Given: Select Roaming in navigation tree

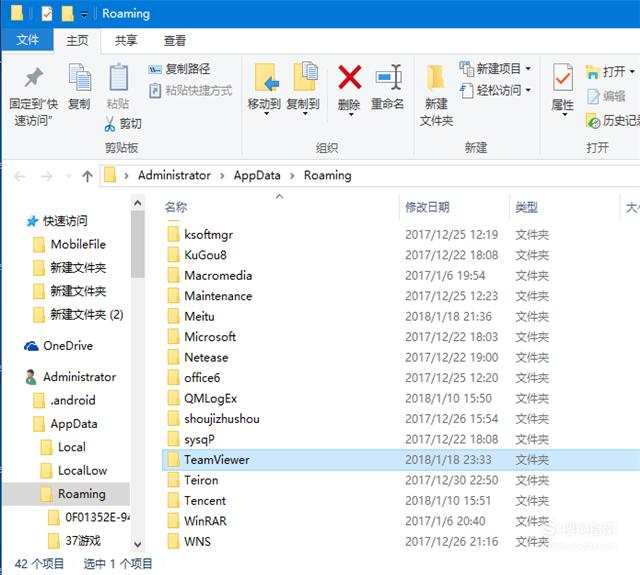Looking at the screenshot, I should pyautogui.click(x=66, y=494).
